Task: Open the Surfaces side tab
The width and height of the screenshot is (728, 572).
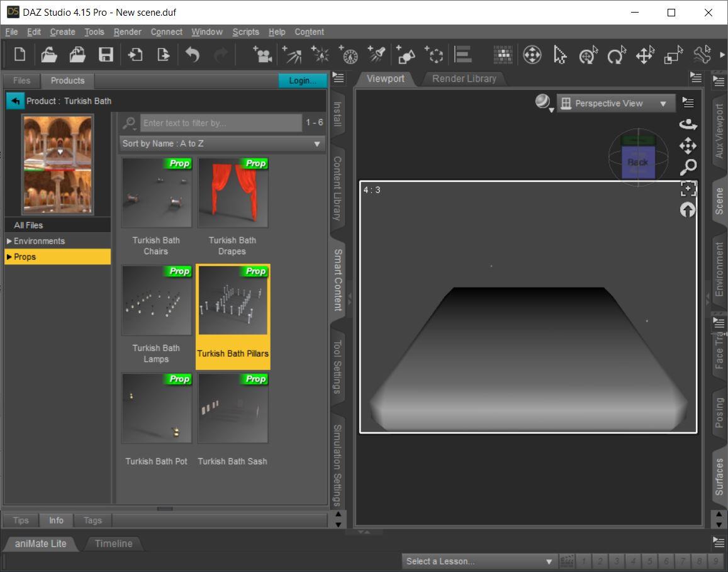Action: (719, 476)
